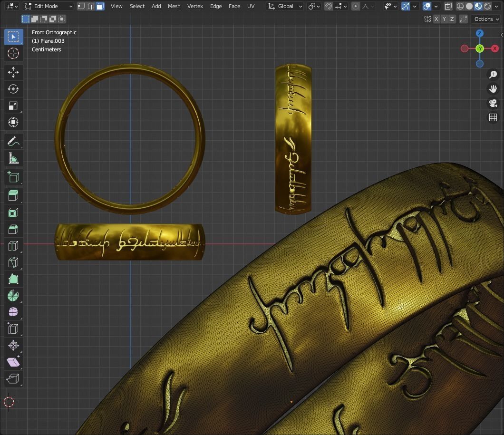504x435 pixels.
Task: Activate the Extrude Region tool
Action: point(13,195)
